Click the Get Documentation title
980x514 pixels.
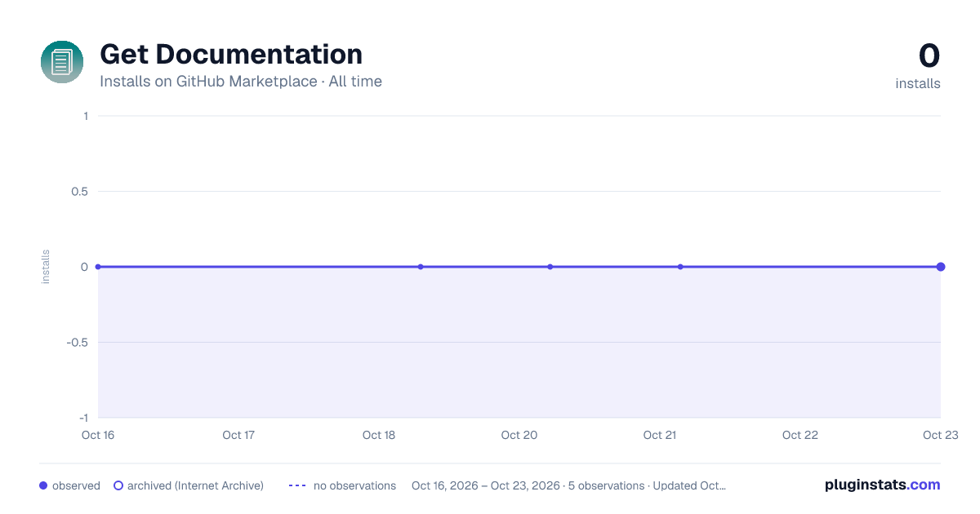pyautogui.click(x=231, y=54)
